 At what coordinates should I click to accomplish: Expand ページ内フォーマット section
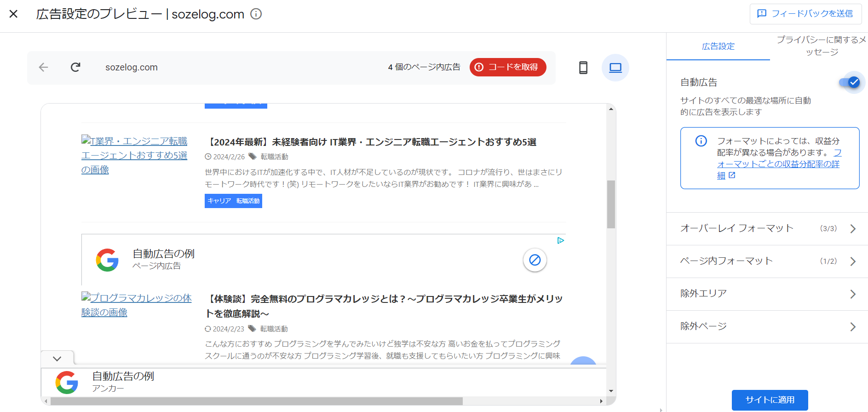click(767, 261)
